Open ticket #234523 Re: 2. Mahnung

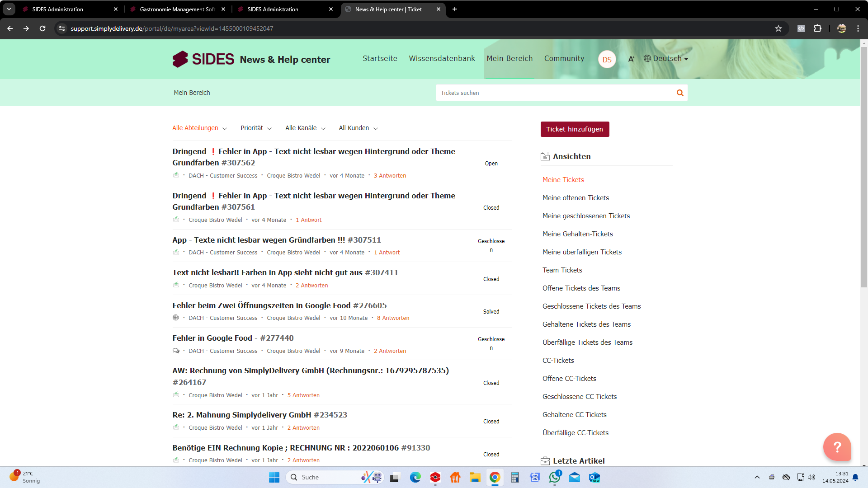[259, 415]
